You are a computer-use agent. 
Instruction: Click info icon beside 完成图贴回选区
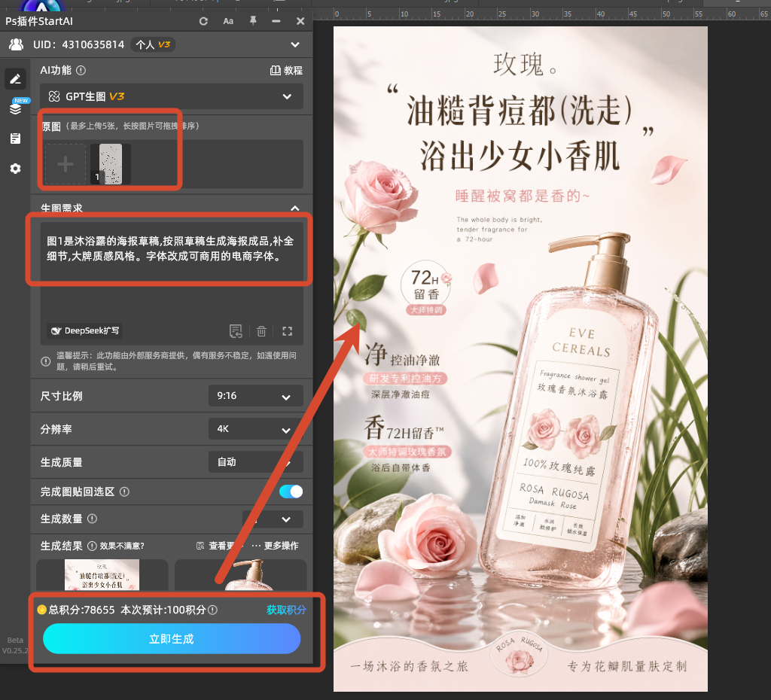pos(124,492)
